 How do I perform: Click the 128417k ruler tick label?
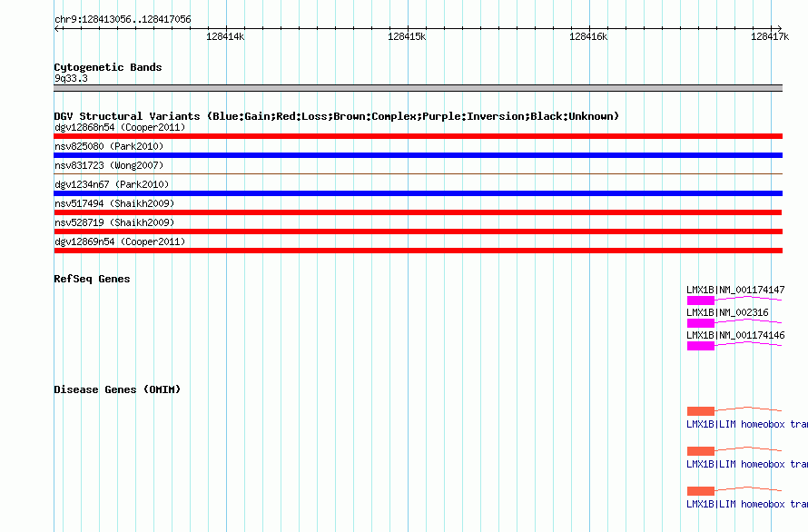point(770,36)
